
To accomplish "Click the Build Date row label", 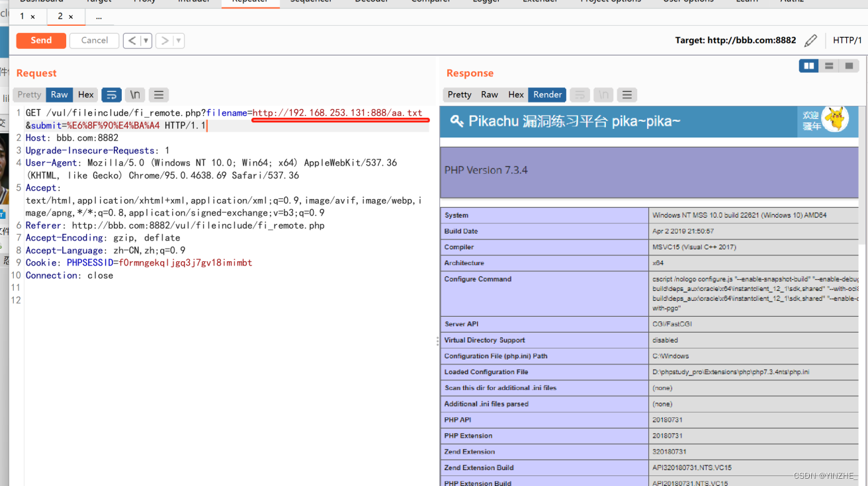I will tap(461, 231).
